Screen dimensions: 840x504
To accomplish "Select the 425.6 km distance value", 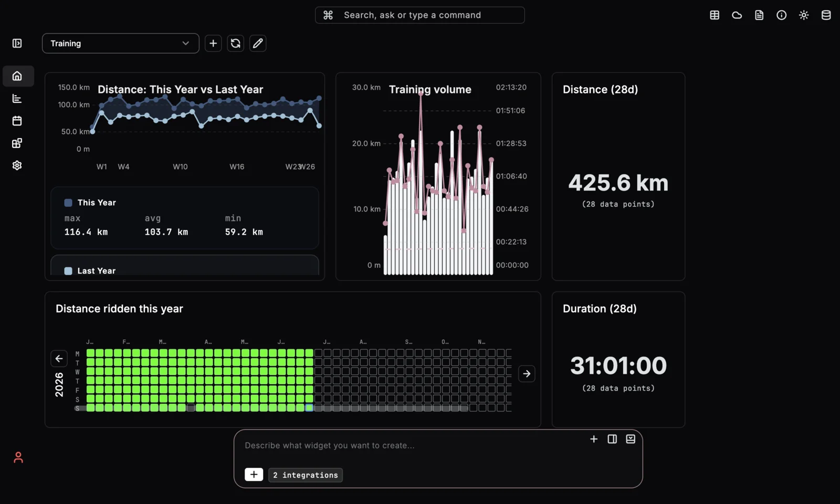I will pos(618,183).
